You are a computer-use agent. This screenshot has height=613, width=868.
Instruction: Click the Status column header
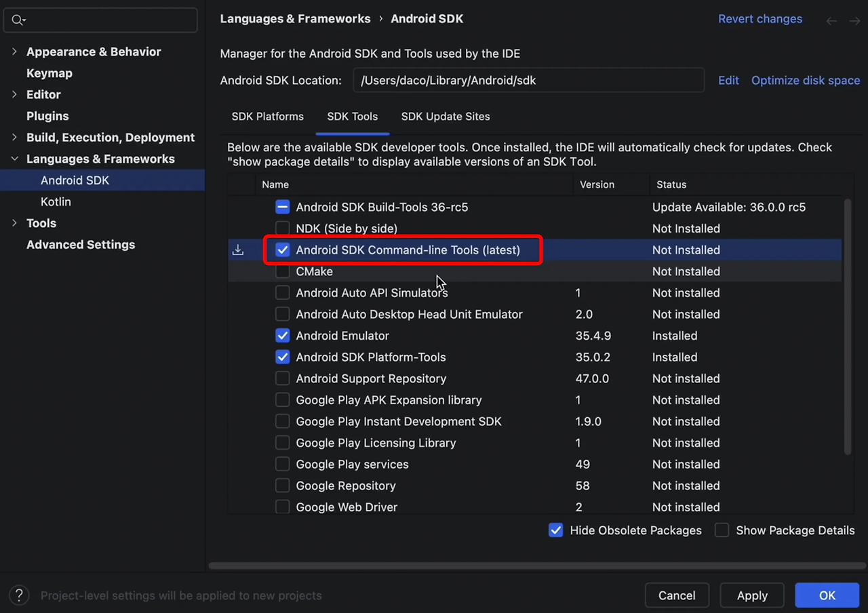[x=671, y=184]
